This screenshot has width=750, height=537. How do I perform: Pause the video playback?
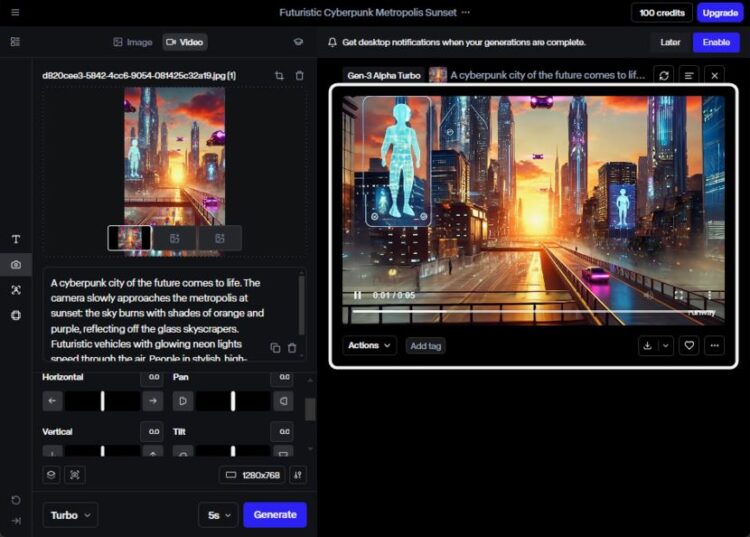pyautogui.click(x=357, y=295)
